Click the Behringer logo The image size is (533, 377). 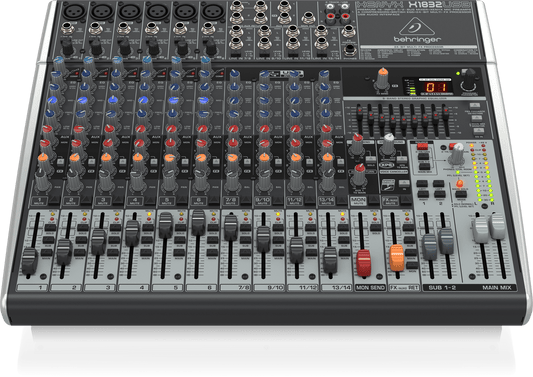pyautogui.click(x=417, y=30)
